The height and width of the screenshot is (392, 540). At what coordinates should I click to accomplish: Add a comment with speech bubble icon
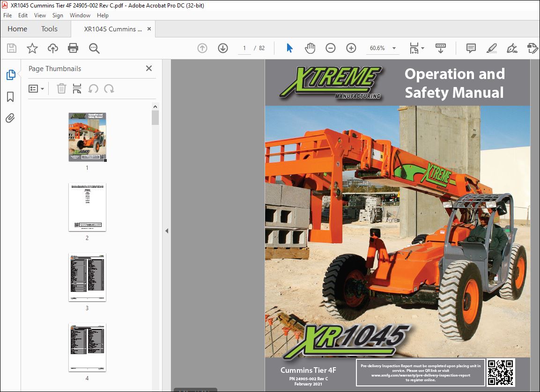(471, 48)
